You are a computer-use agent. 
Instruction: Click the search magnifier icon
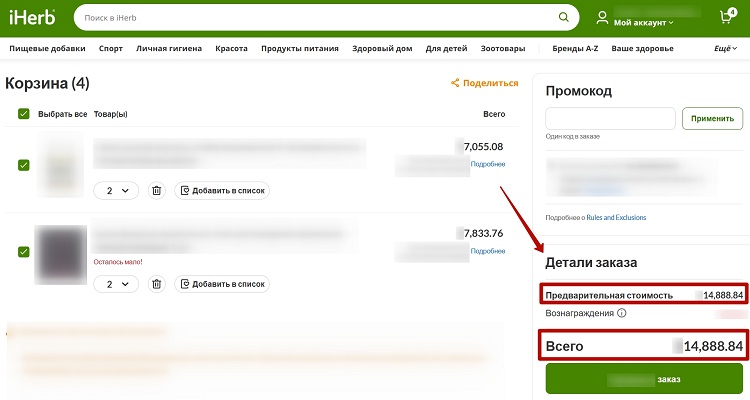564,17
